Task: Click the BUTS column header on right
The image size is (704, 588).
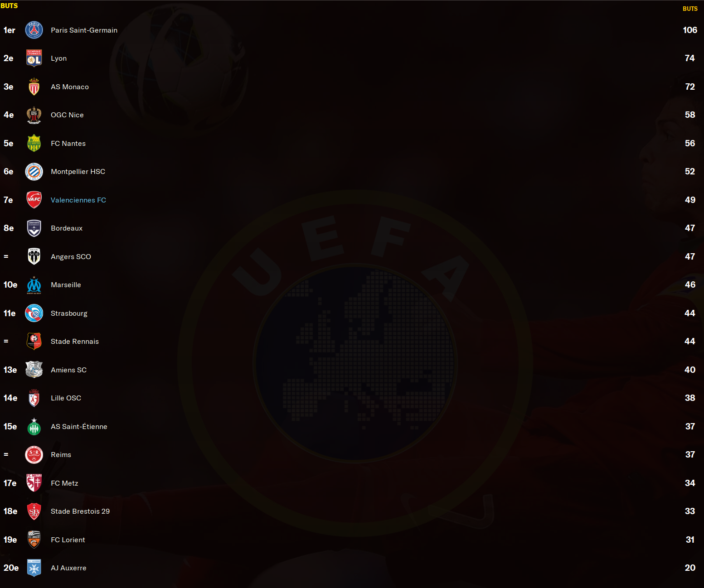Action: [690, 9]
